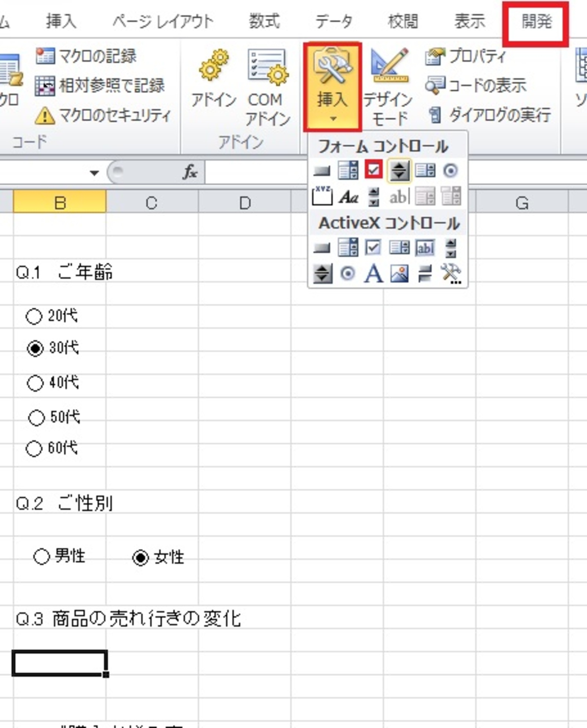The image size is (587, 728).
Task: Open More Controls in ActiveX section
Action: (x=451, y=272)
